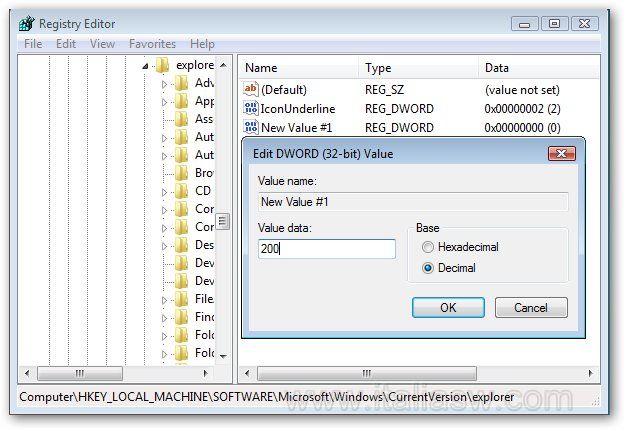
Task: Click values pane scroll left arrow
Action: [247, 373]
